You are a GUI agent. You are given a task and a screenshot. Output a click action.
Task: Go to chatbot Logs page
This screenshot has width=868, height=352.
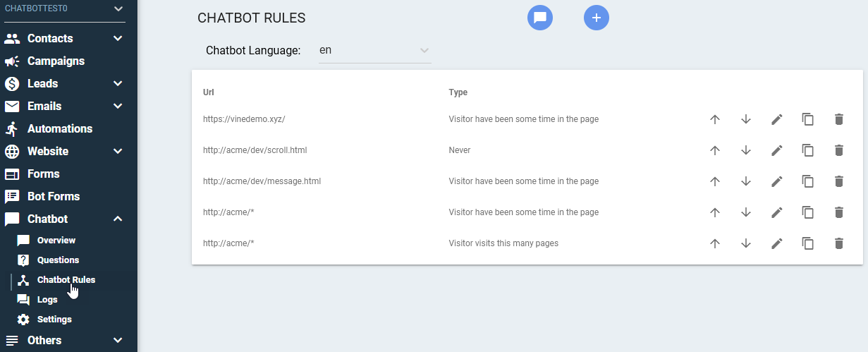[x=49, y=300]
